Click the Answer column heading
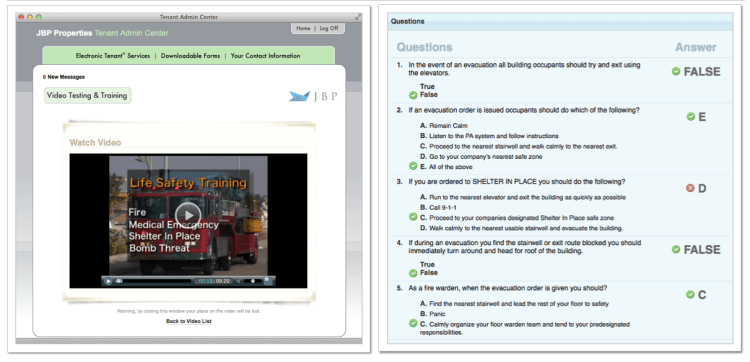Screen dimensions: 750x362 695,47
